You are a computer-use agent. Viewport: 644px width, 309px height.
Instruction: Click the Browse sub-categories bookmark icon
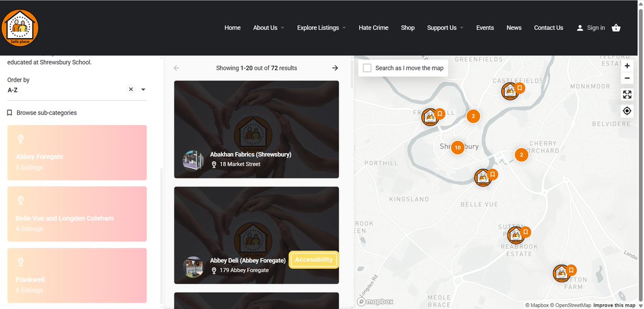coord(10,113)
